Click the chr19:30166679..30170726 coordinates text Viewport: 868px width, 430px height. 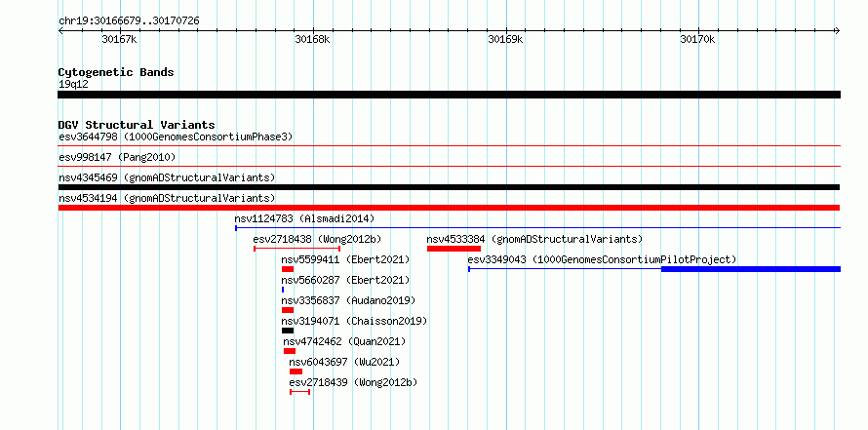click(129, 21)
